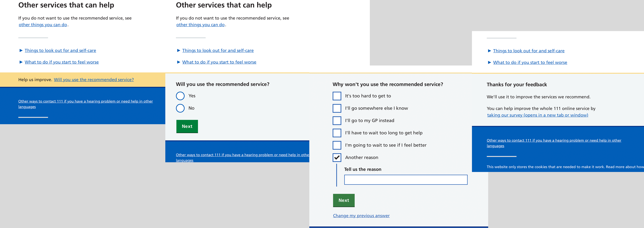Click Next below the reason text box

(344, 200)
